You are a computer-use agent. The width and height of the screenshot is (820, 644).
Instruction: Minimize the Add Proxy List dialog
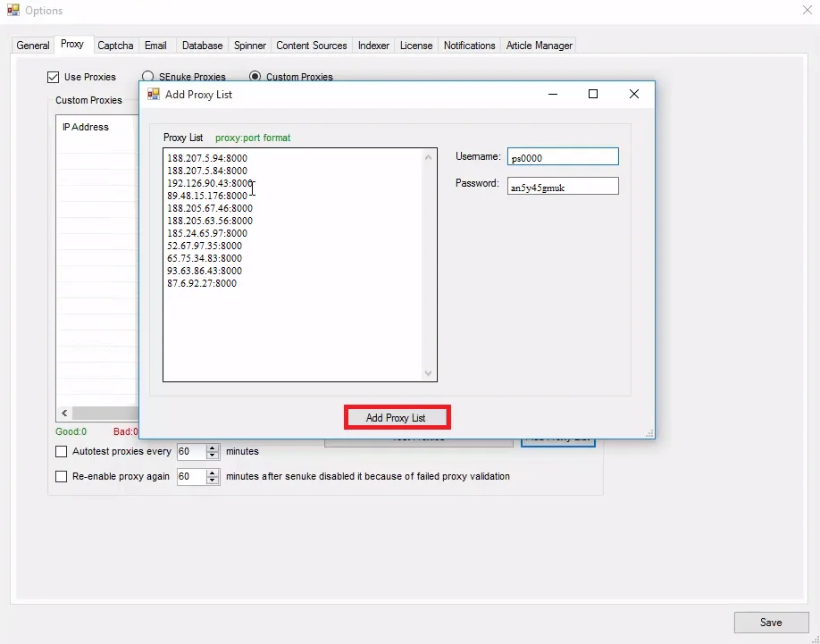click(553, 95)
